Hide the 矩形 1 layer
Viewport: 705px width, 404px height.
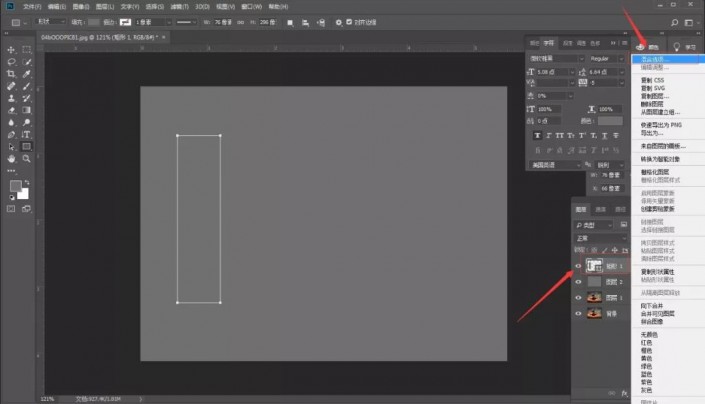(578, 266)
